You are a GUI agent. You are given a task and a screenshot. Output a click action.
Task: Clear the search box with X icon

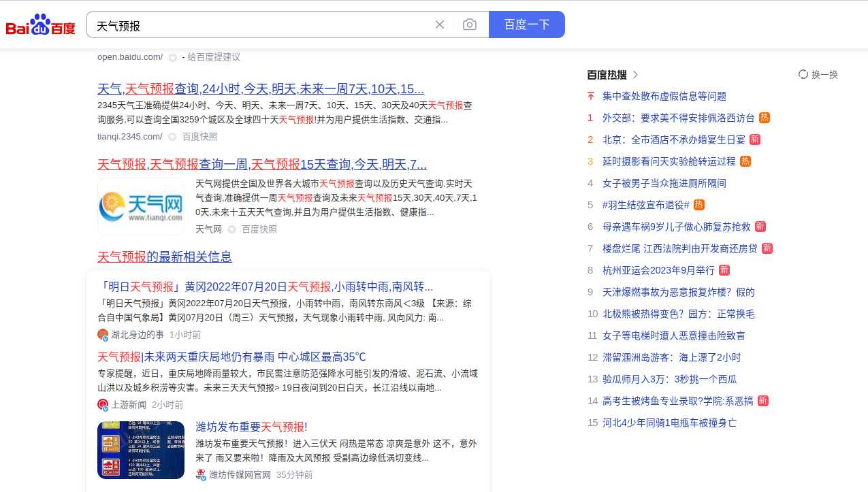440,24
